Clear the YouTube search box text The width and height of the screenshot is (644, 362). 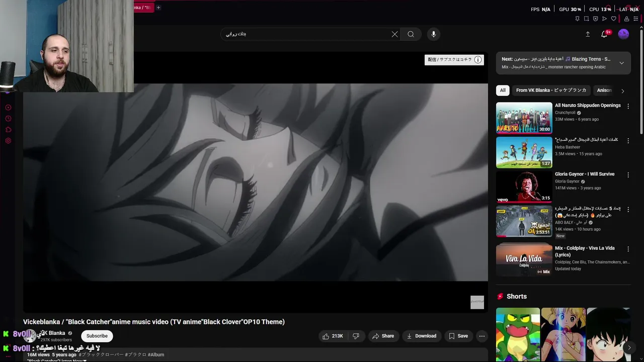click(394, 34)
